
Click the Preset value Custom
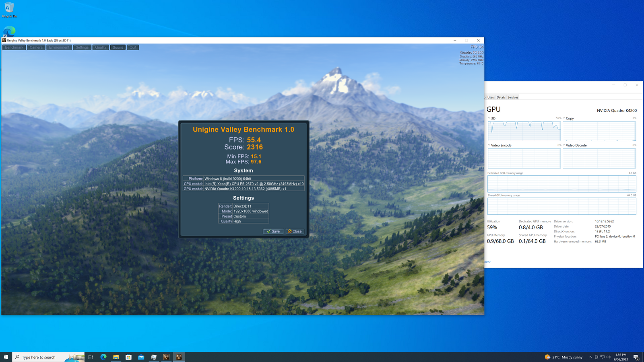point(239,216)
